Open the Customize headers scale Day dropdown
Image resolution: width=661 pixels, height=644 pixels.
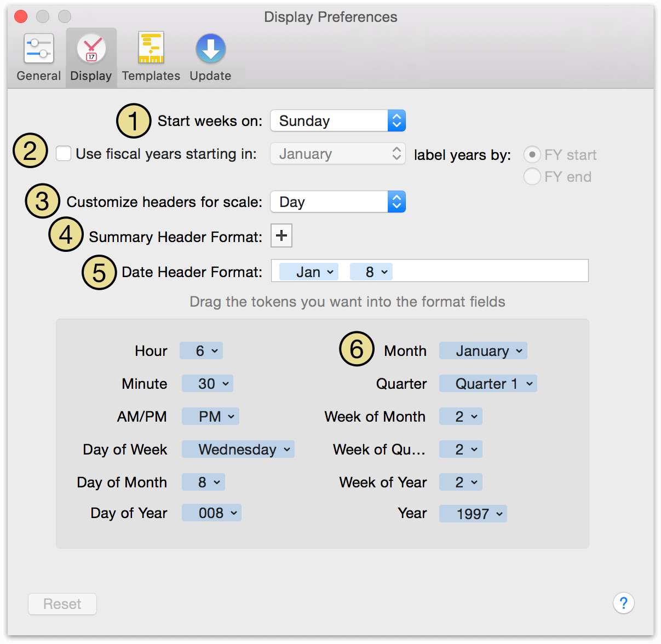[338, 202]
